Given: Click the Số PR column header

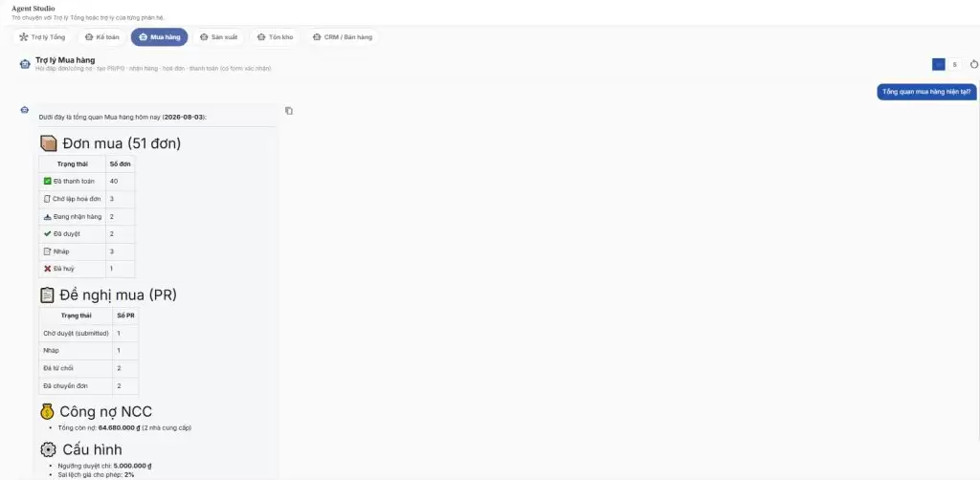Looking at the screenshot, I should click(x=125, y=316).
